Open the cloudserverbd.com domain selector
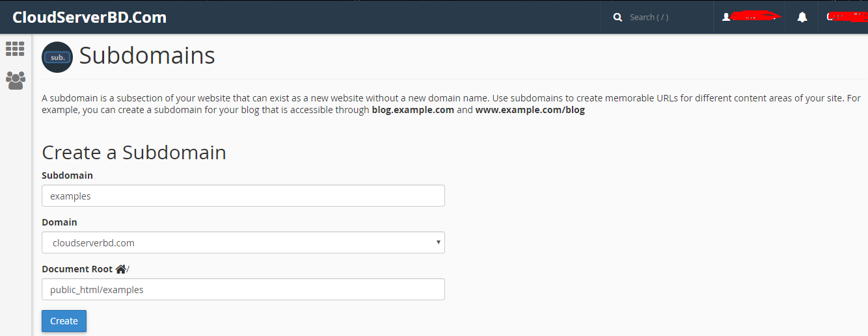 coord(243,242)
